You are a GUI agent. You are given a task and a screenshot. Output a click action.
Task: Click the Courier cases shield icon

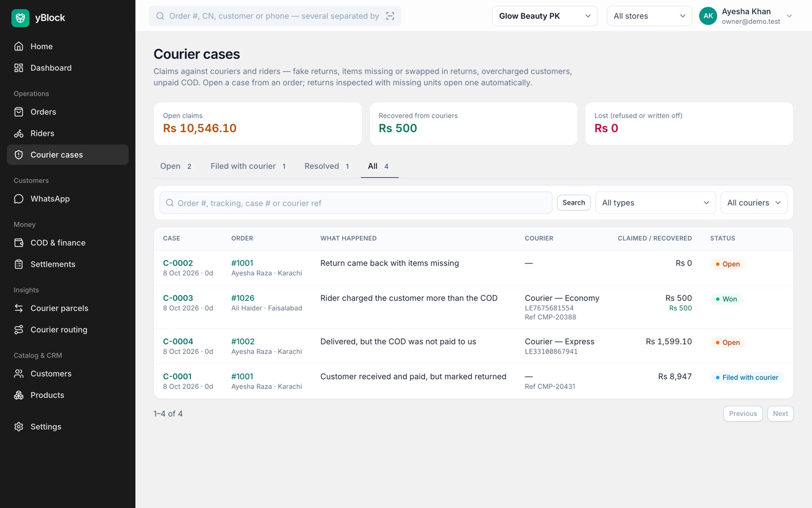click(x=19, y=154)
